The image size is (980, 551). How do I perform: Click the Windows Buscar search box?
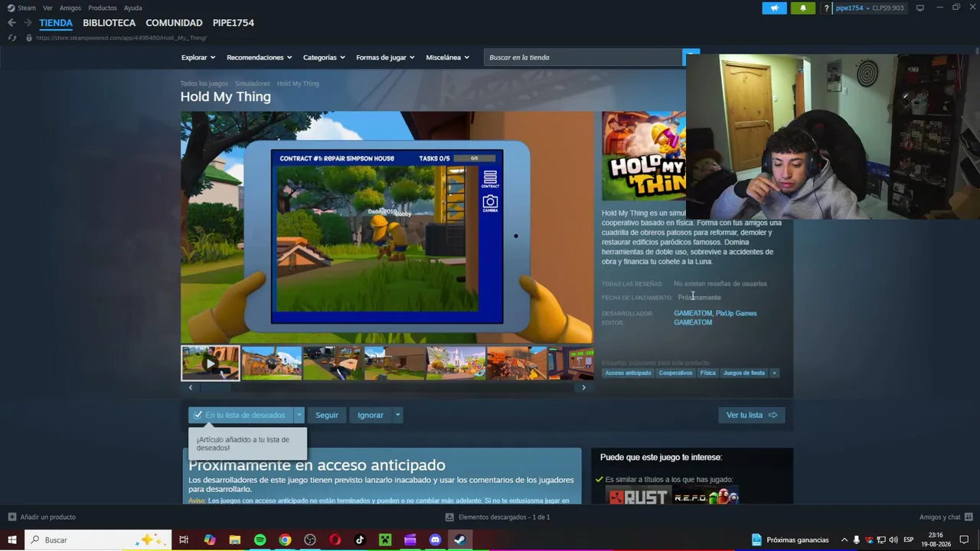point(97,540)
